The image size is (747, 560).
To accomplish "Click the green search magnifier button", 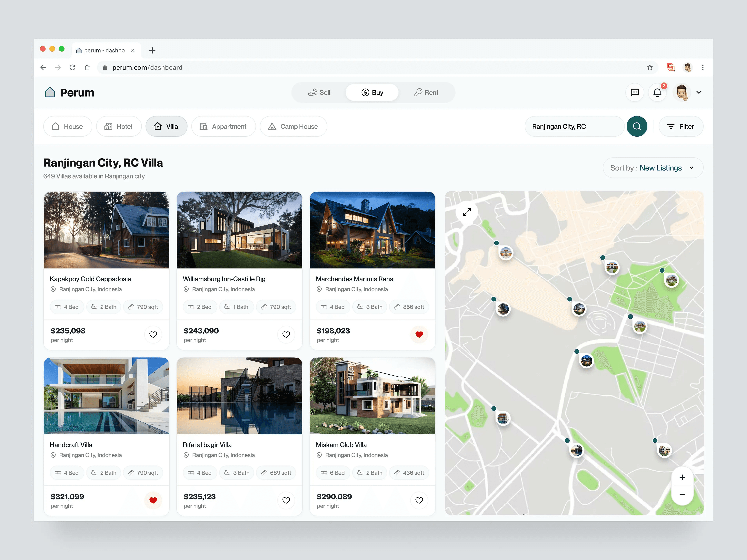I will [x=637, y=126].
